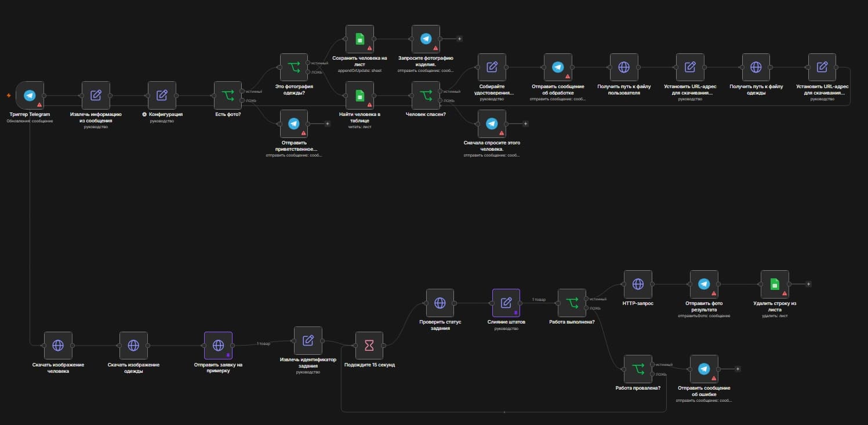Select the Сохранить человека на лист sheets node
Image resolution: width=868 pixels, height=425 pixels.
(x=360, y=39)
